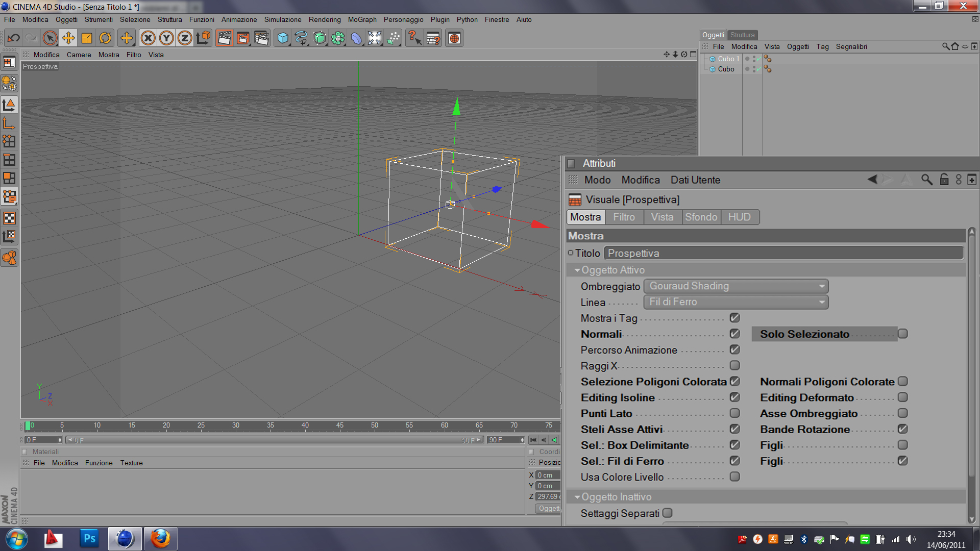Open the Ombreggiato Gouraud Shading dropdown

pyautogui.click(x=736, y=286)
